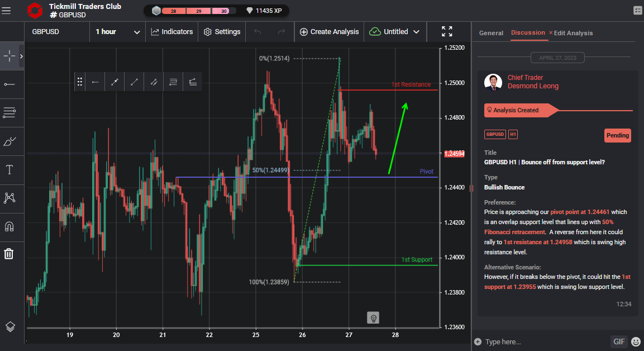644x351 pixels.
Task: Switch to the Discussion tab
Action: pos(528,32)
